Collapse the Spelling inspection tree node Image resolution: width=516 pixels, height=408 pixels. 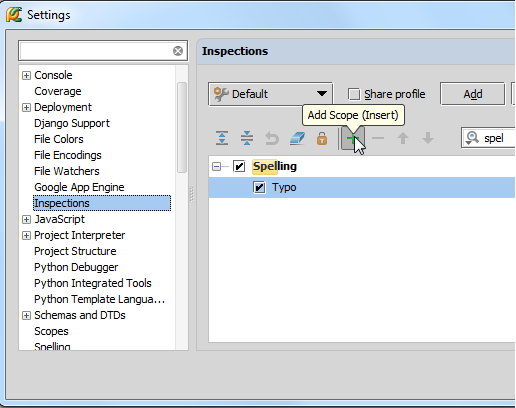tap(216, 166)
